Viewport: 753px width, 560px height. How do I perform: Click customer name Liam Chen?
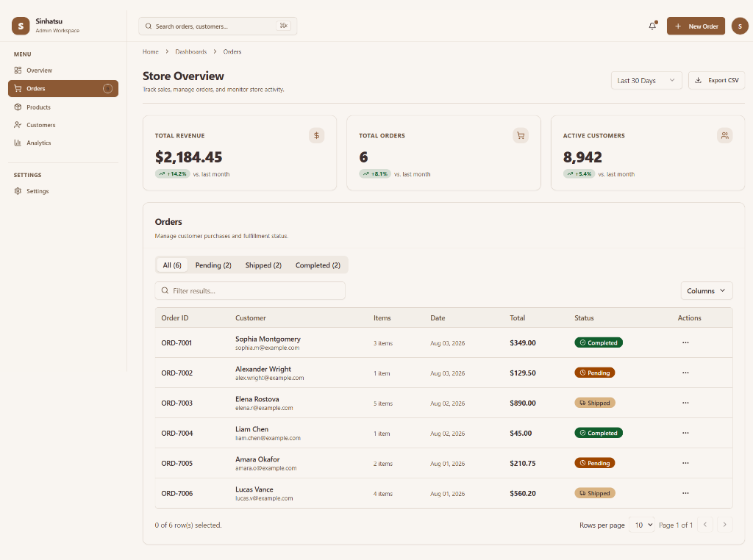[x=251, y=429]
